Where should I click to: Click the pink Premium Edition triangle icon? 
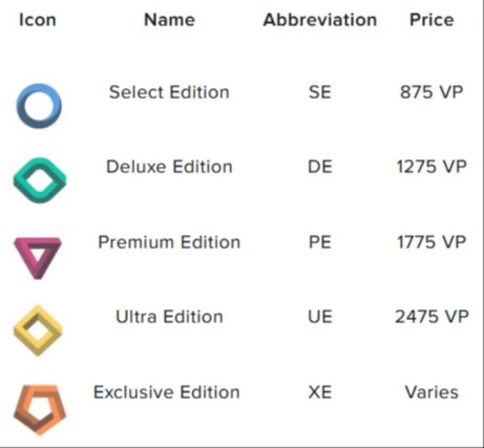(x=38, y=258)
